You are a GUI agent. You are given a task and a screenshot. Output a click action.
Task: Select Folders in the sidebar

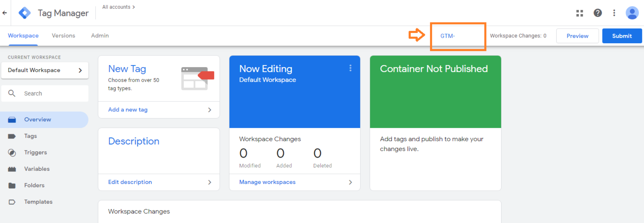pos(44,185)
